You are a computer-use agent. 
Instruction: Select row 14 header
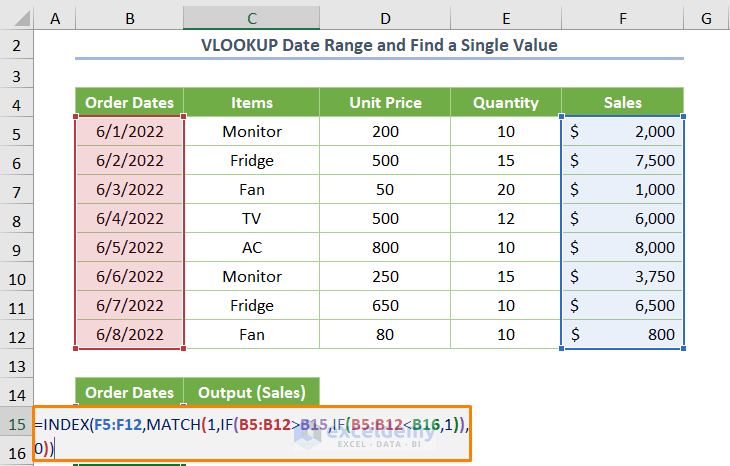(17, 392)
